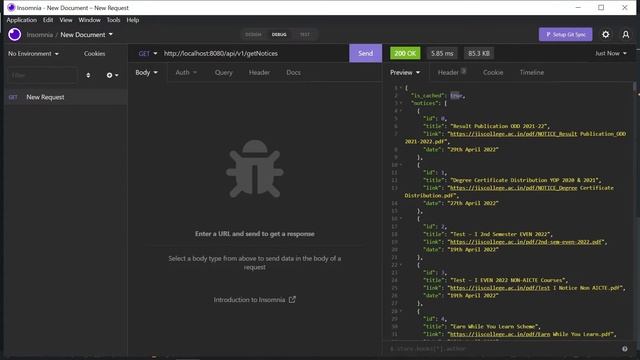This screenshot has width=640, height=360.
Task: Open the create request plus dropdown
Action: [112, 76]
